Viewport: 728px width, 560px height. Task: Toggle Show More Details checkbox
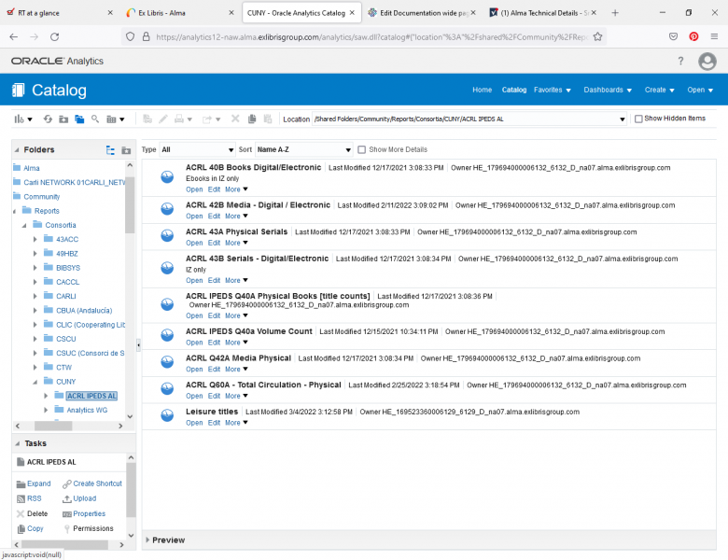[x=362, y=149]
